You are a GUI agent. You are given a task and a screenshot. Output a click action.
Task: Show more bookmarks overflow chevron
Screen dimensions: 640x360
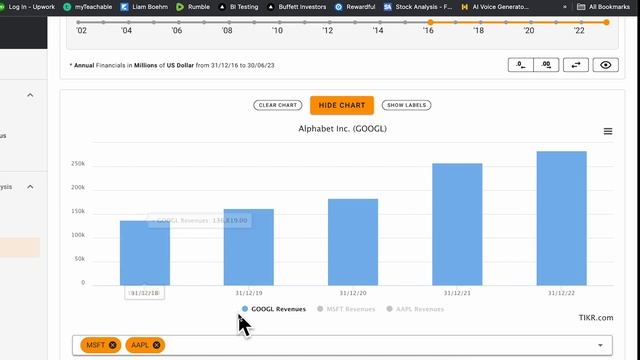point(564,7)
